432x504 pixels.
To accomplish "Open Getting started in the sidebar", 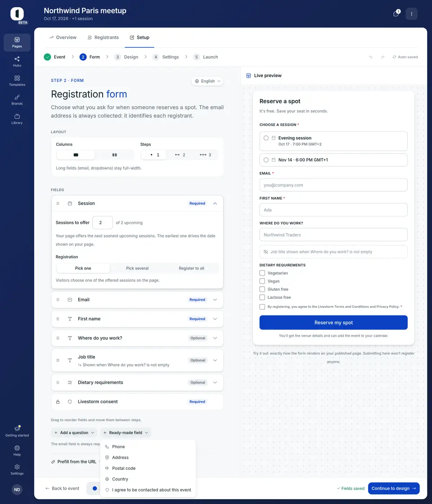I will 17,432.
